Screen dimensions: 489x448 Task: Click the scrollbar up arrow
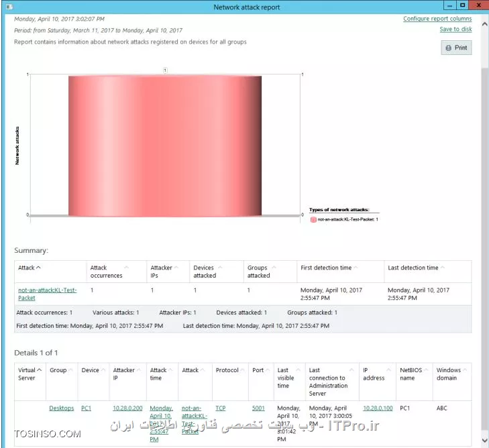484,24
